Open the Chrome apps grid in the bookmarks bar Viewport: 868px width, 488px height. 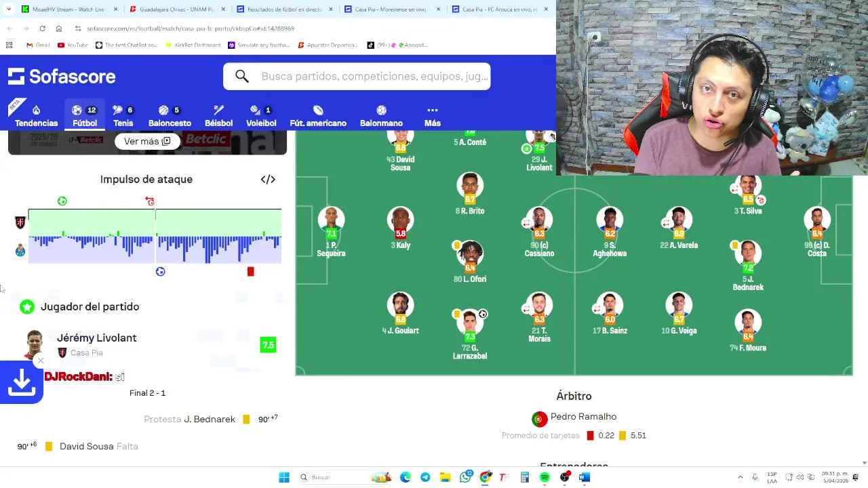[x=9, y=45]
